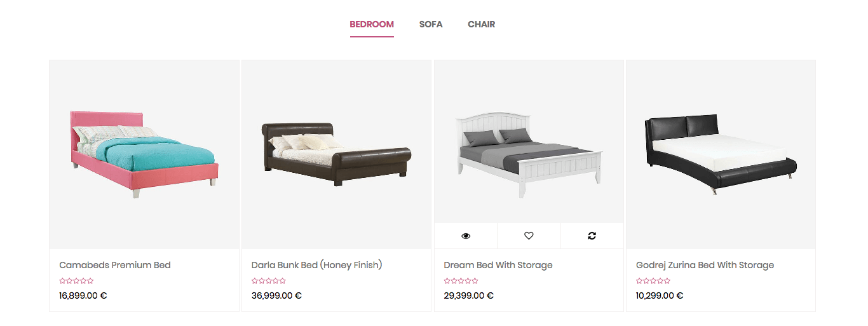Click star rating under Camabeds Premium Bed

pyautogui.click(x=77, y=281)
